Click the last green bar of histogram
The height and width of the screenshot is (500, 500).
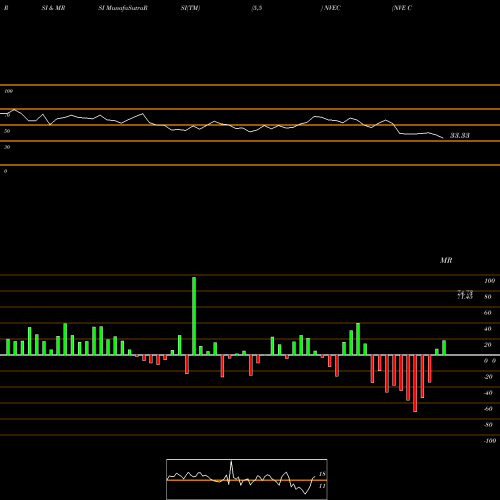(444, 347)
